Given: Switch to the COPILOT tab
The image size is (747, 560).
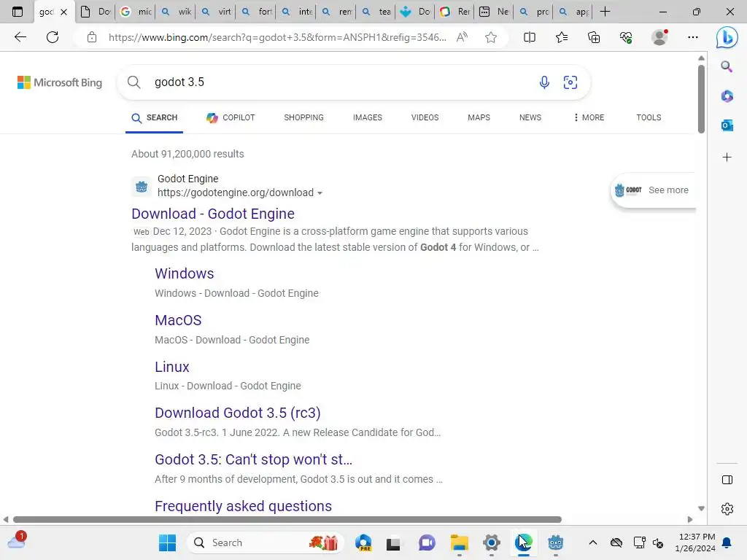Looking at the screenshot, I should 231,117.
